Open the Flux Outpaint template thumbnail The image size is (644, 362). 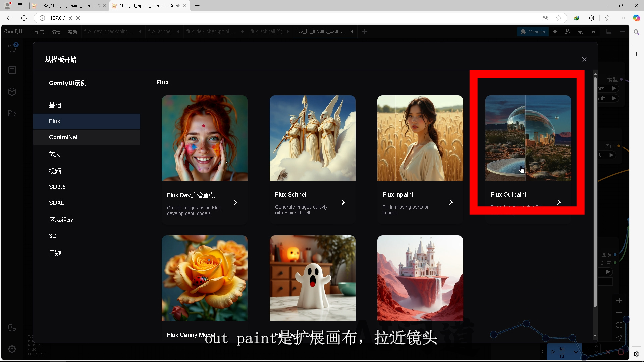pos(528,138)
